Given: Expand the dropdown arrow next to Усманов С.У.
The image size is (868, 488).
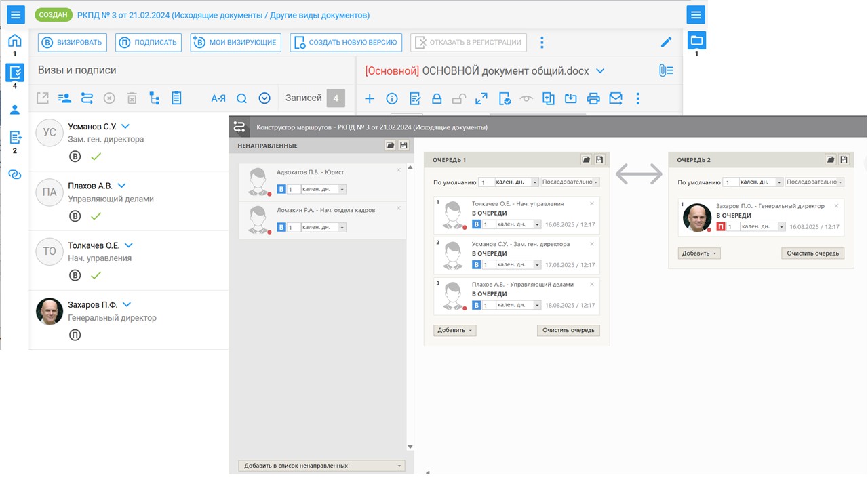Looking at the screenshot, I should [x=125, y=127].
